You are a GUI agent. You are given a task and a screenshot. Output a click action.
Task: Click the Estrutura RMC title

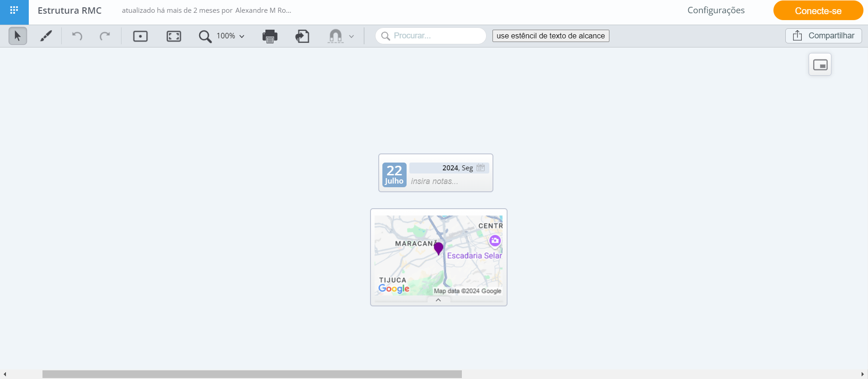[x=69, y=11]
